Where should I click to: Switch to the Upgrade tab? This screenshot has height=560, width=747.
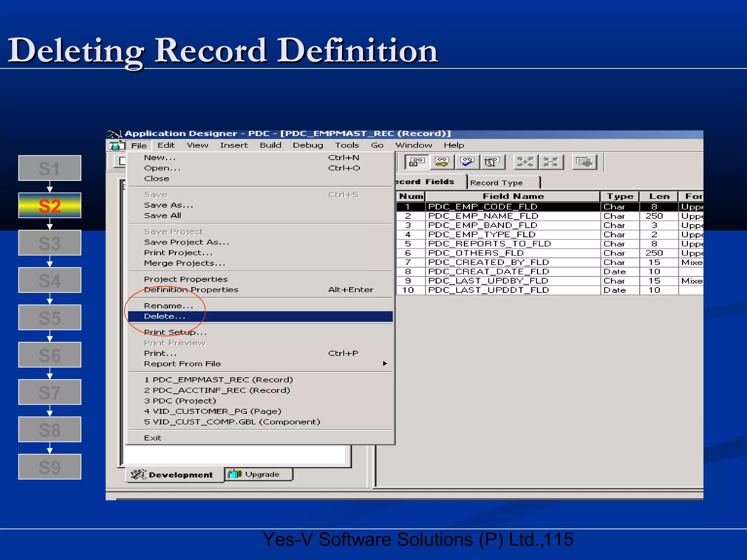pyautogui.click(x=259, y=474)
